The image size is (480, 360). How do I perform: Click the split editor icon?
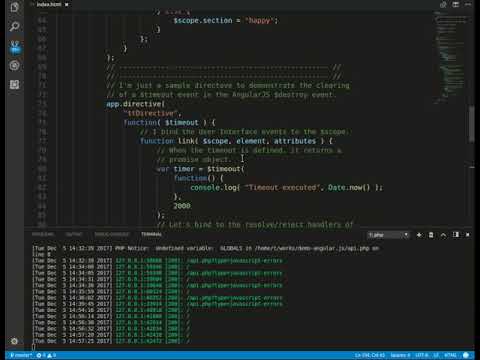[455, 4]
